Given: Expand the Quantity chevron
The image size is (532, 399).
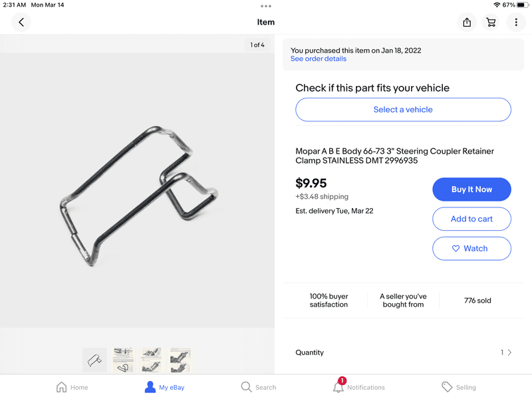Looking at the screenshot, I should [509, 352].
